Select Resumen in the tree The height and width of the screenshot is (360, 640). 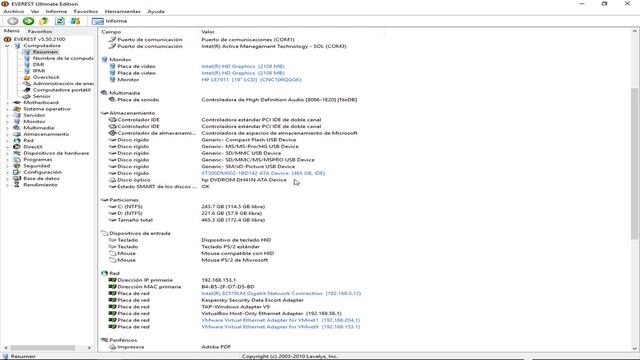[x=45, y=52]
